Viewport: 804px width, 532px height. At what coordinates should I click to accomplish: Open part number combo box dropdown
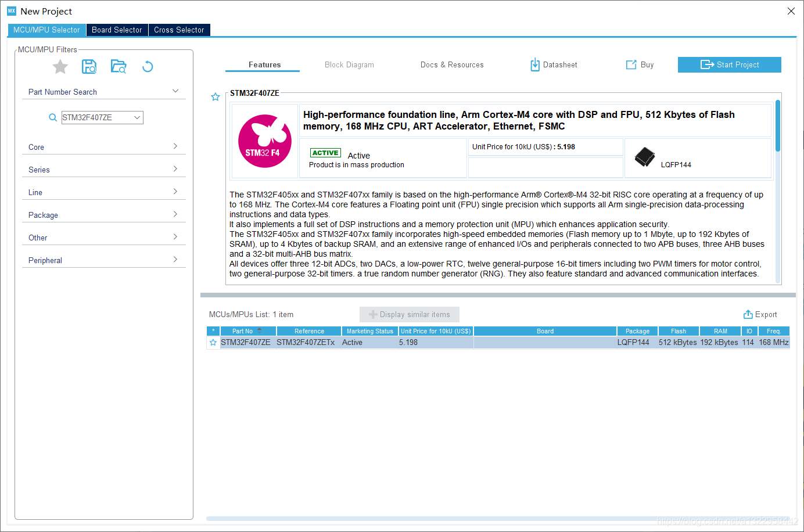pos(137,117)
